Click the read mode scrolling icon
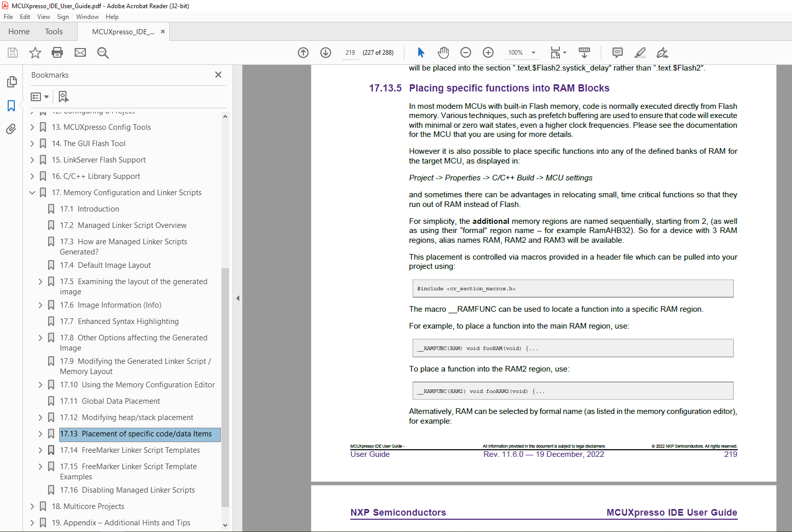 tap(584, 53)
